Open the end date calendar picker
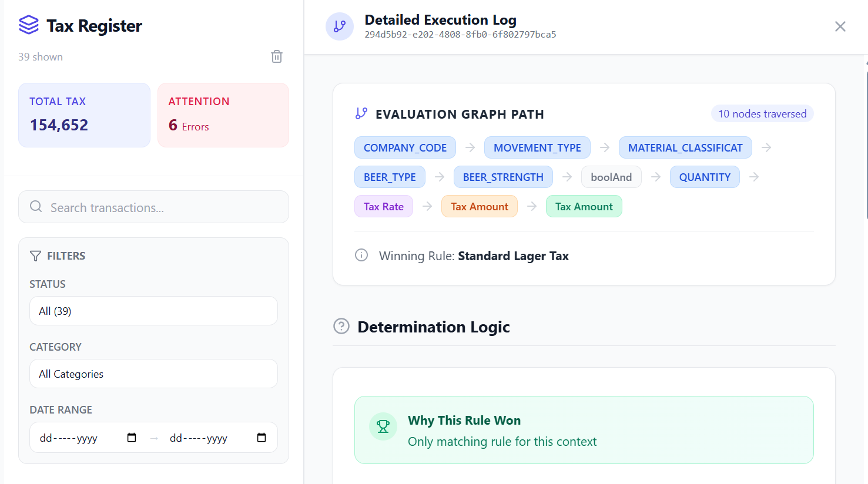 pyautogui.click(x=262, y=438)
